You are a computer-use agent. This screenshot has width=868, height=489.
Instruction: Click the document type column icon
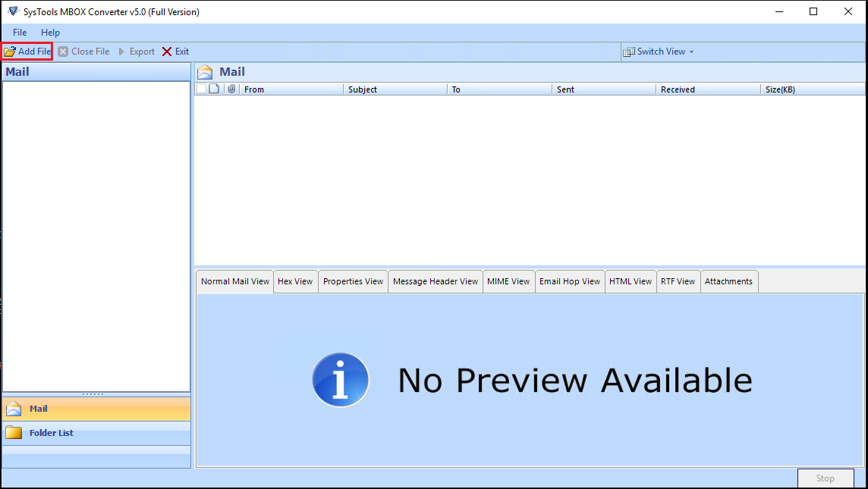(214, 89)
